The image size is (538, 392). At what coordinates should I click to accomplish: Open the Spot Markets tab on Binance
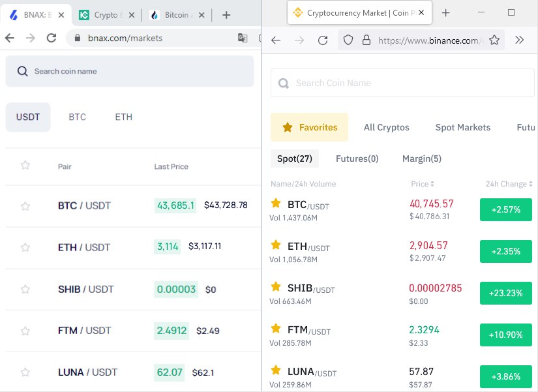pos(463,127)
